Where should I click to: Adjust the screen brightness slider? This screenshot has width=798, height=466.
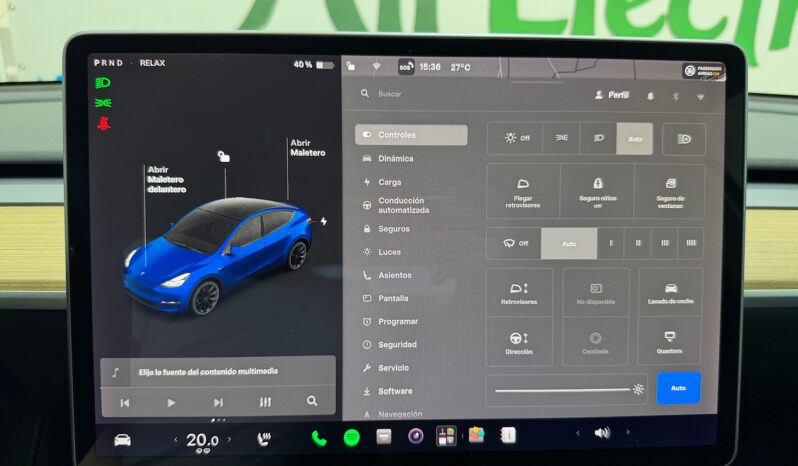[x=566, y=390]
